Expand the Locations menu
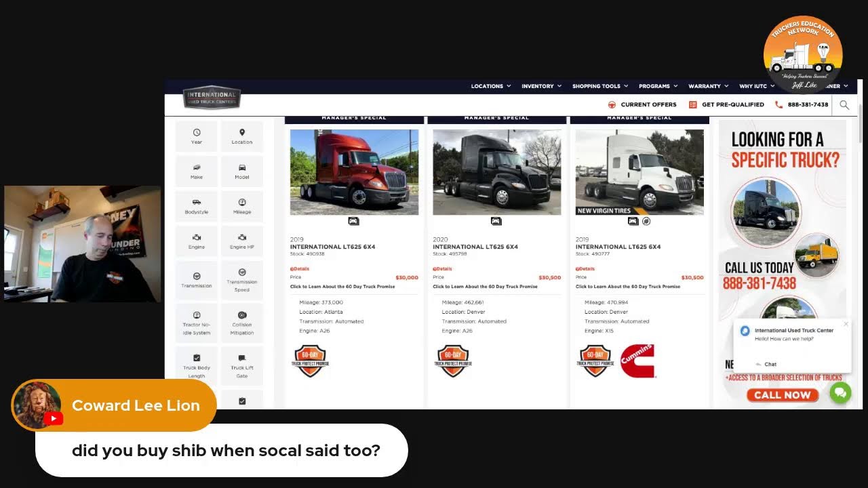This screenshot has height=488, width=868. tap(491, 86)
